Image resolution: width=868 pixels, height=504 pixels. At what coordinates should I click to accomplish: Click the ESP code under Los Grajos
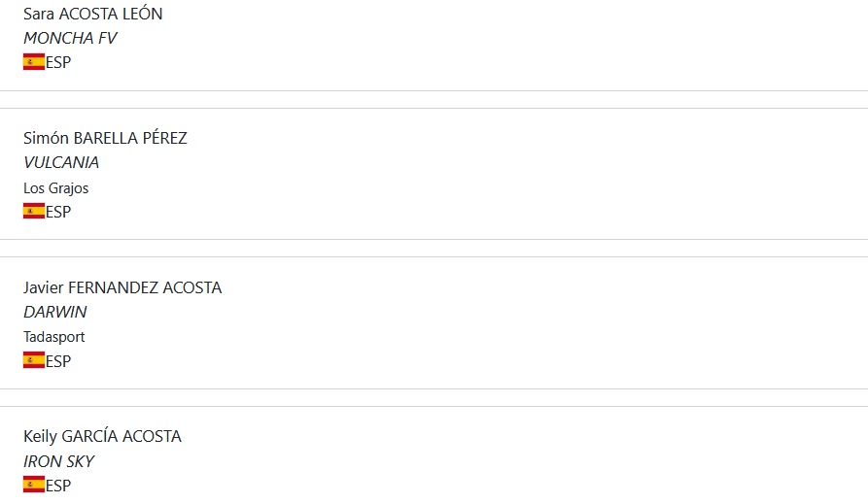[58, 212]
